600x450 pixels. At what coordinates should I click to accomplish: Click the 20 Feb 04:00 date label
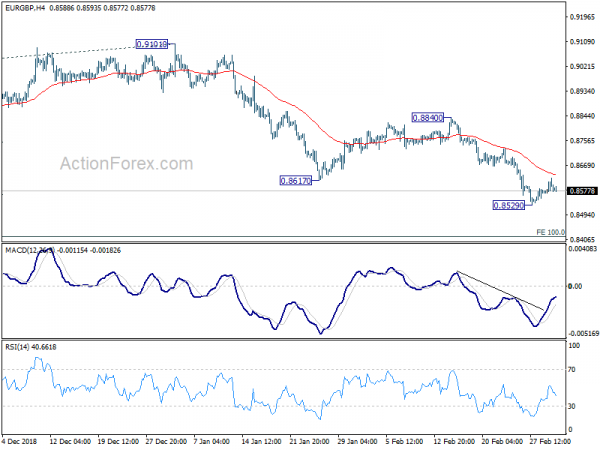point(502,441)
